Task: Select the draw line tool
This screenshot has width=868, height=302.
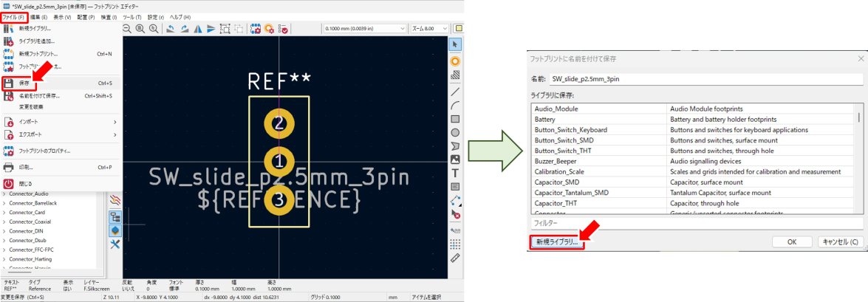Action: (x=456, y=92)
